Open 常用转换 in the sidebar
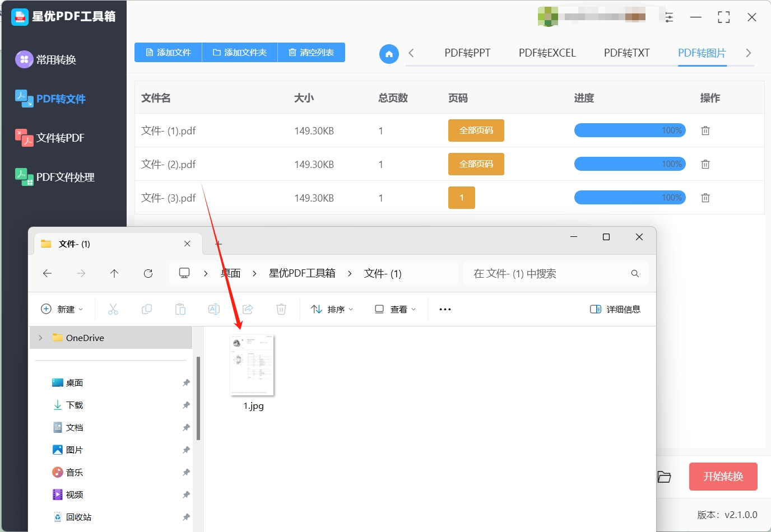 pos(46,59)
